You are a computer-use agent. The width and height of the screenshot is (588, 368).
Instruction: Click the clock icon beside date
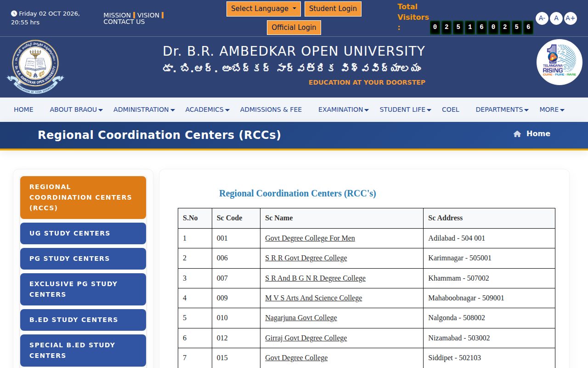point(14,14)
